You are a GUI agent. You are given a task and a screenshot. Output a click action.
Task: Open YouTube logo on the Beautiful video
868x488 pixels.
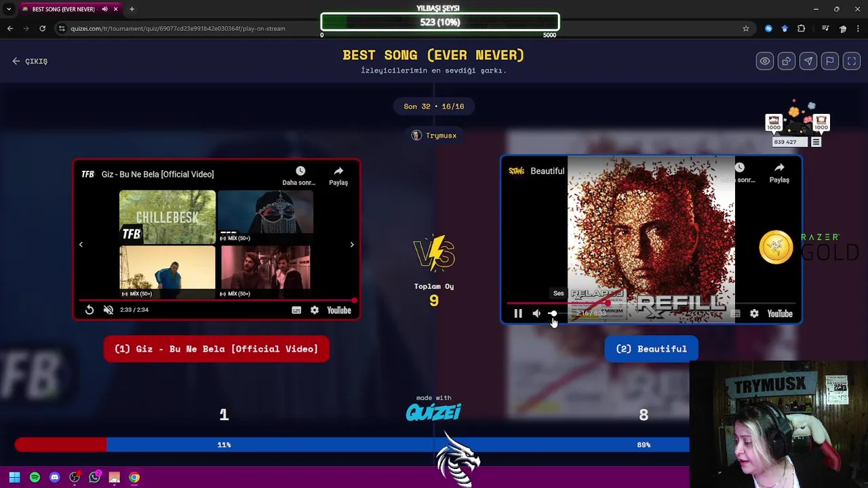(x=780, y=314)
